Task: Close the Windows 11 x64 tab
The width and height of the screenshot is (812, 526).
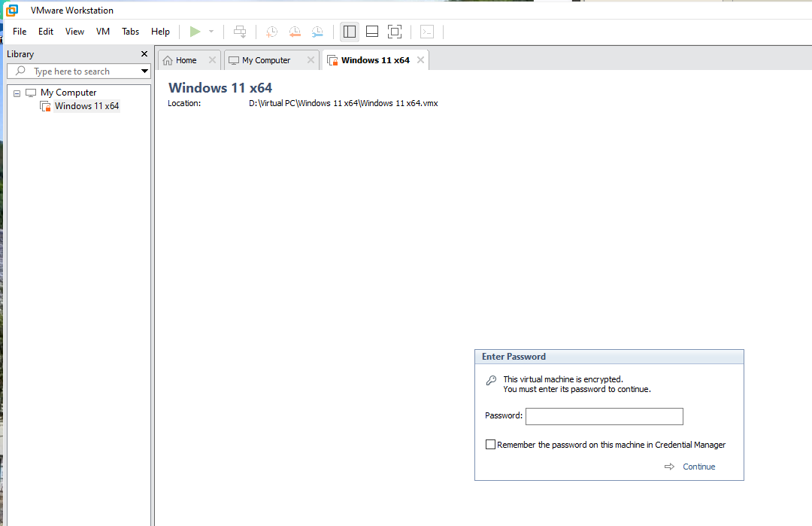Action: pyautogui.click(x=420, y=60)
